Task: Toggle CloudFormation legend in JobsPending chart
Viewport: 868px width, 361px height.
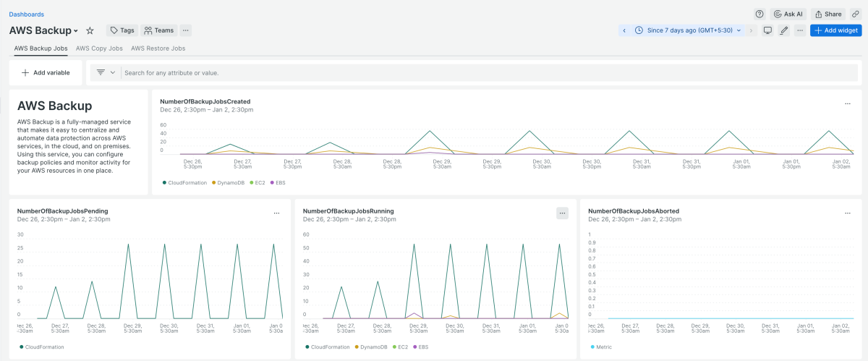Action: point(42,347)
